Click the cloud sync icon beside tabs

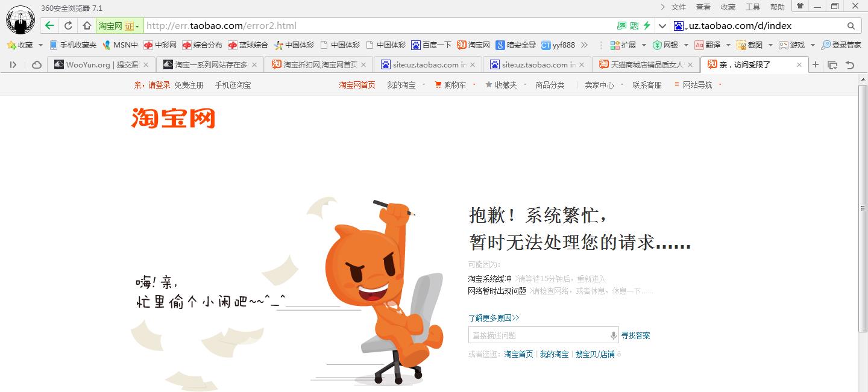(x=36, y=64)
